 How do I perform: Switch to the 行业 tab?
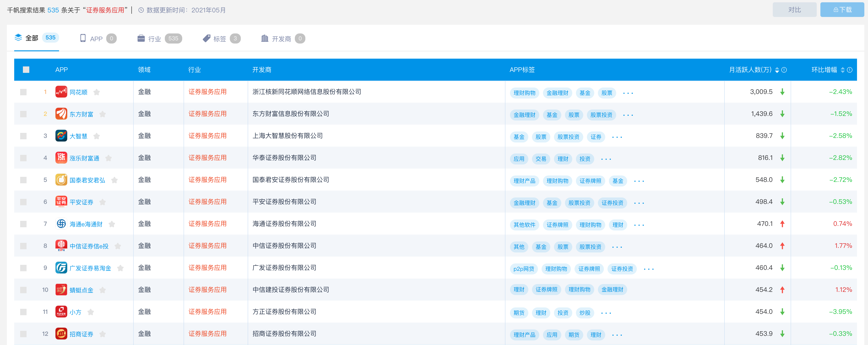pyautogui.click(x=160, y=38)
